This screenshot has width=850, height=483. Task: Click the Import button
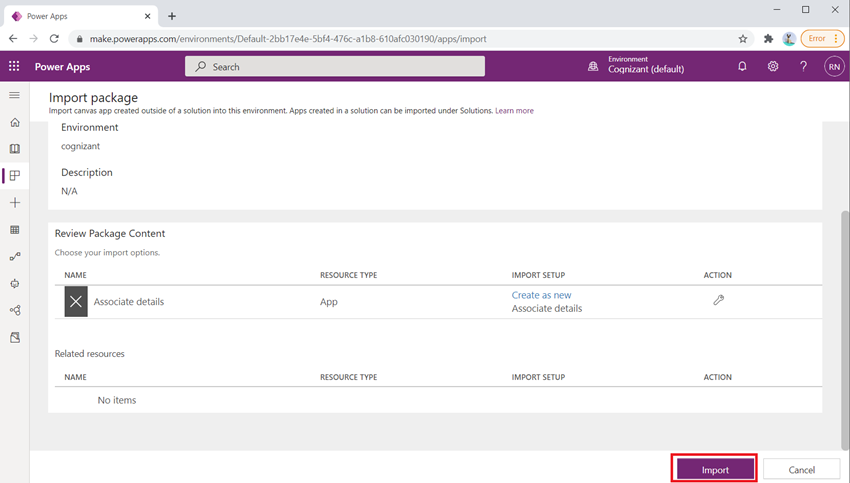tap(715, 469)
